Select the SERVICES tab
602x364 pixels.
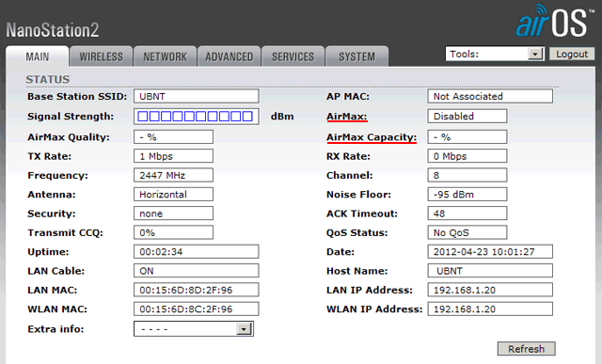293,56
